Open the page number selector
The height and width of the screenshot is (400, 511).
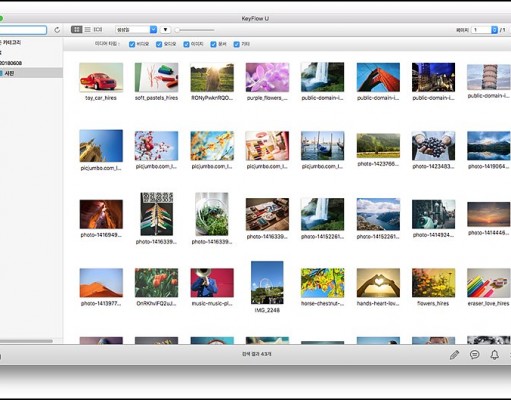click(484, 30)
